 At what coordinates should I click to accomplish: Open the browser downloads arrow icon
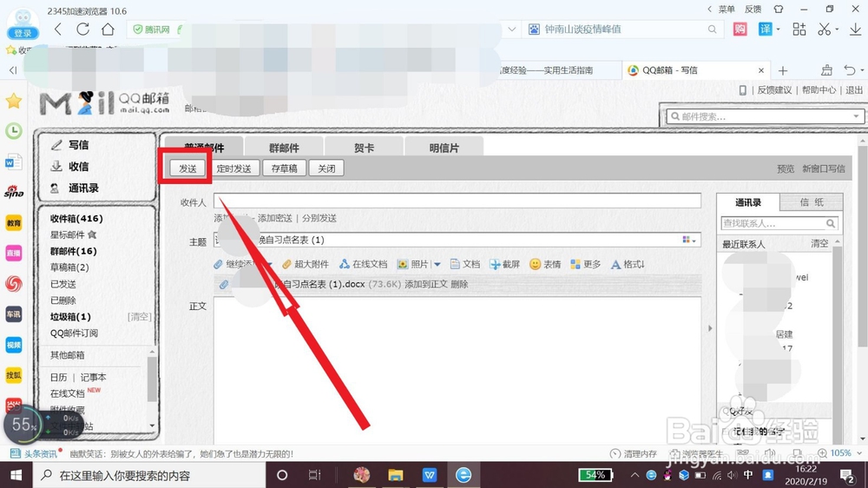(855, 30)
